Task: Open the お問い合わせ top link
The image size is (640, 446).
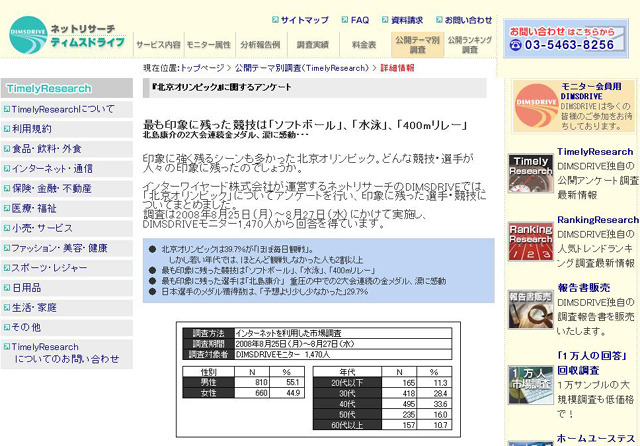Action: click(x=468, y=20)
